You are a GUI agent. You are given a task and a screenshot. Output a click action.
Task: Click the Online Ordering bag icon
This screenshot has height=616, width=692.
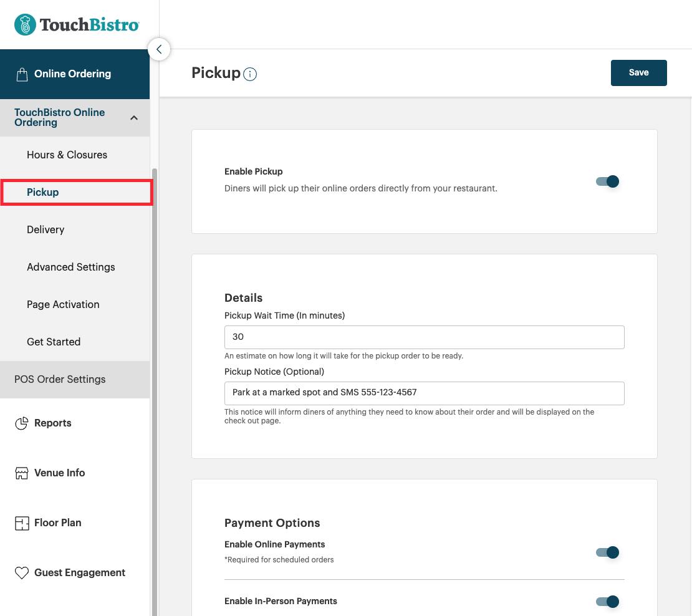pyautogui.click(x=22, y=74)
